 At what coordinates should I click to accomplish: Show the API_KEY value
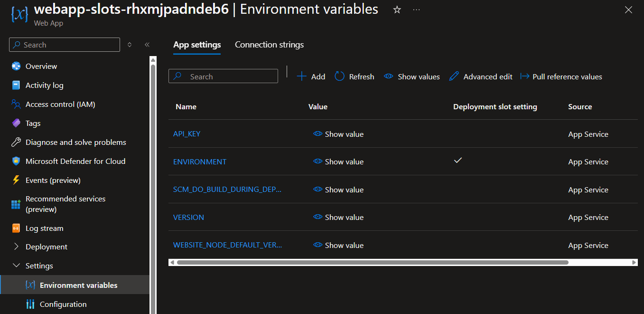coord(338,134)
